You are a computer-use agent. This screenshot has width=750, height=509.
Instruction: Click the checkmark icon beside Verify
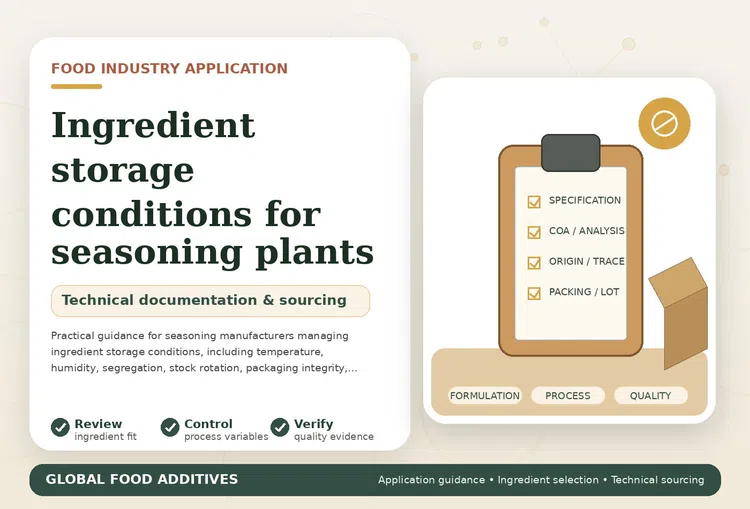click(x=280, y=427)
